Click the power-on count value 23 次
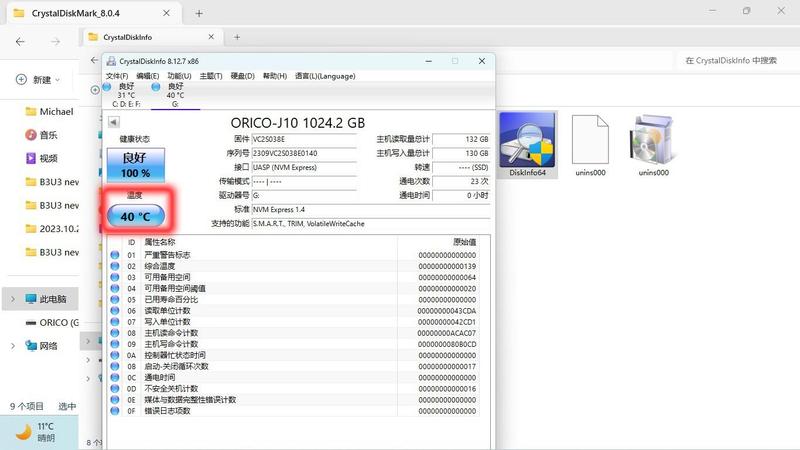 [461, 181]
